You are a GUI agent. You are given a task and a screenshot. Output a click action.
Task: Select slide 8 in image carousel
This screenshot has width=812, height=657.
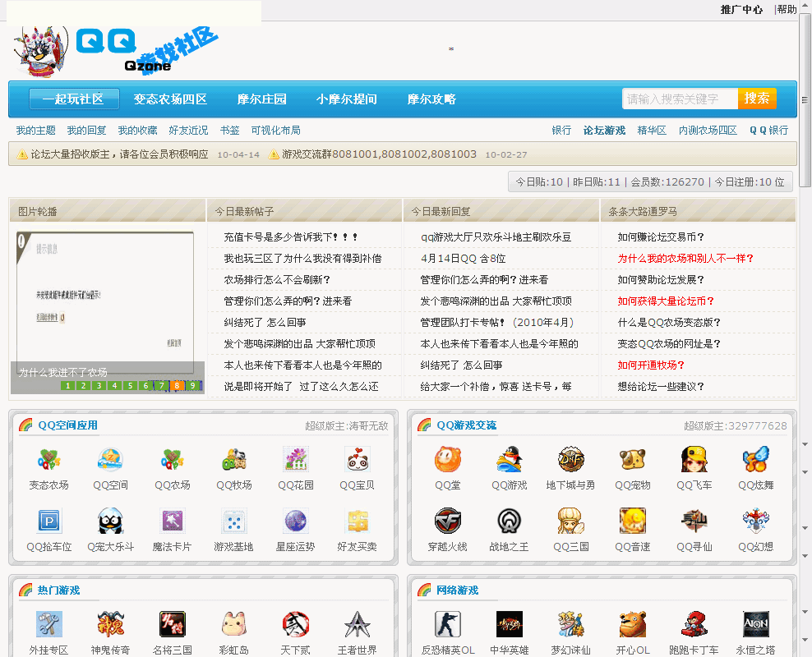(x=177, y=385)
